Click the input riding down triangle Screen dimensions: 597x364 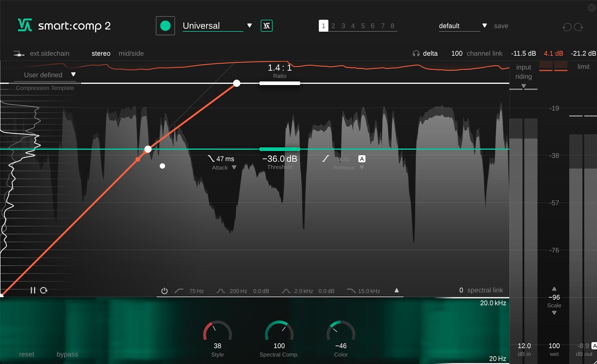click(x=523, y=86)
